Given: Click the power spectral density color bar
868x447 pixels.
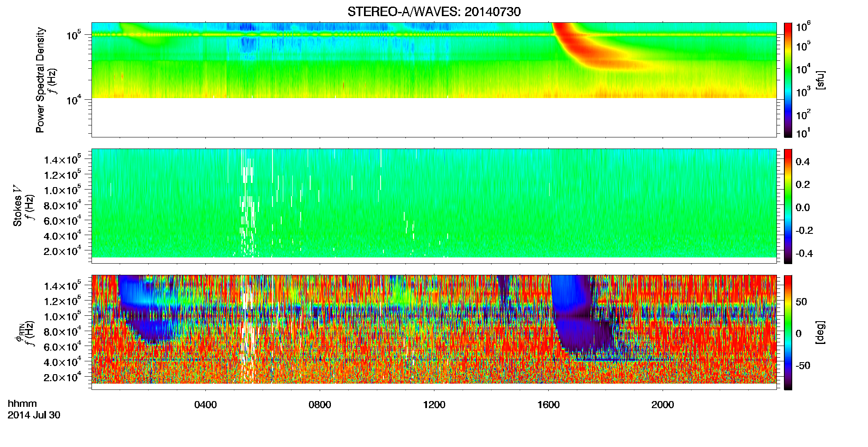Looking at the screenshot, I should point(788,80).
